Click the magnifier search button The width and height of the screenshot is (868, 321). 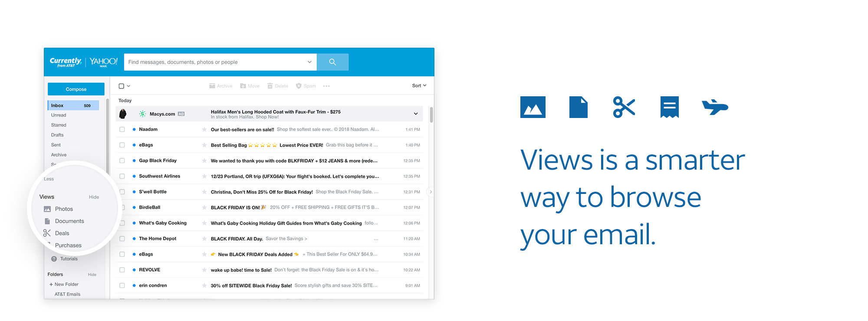[x=332, y=62]
